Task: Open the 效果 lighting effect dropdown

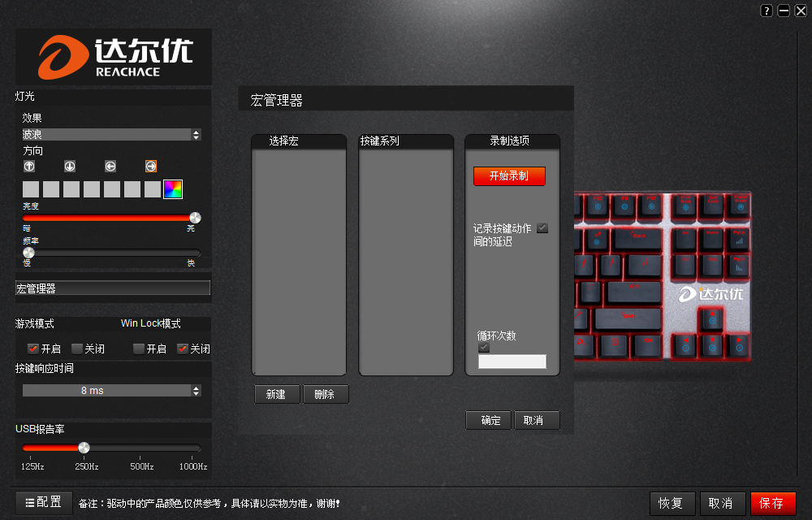Action: pyautogui.click(x=111, y=135)
